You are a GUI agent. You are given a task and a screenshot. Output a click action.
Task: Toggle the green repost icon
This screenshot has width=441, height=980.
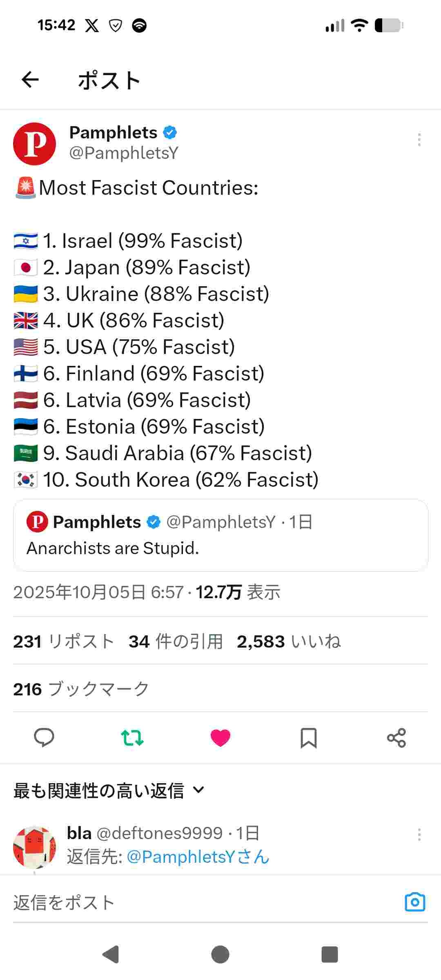tap(132, 737)
